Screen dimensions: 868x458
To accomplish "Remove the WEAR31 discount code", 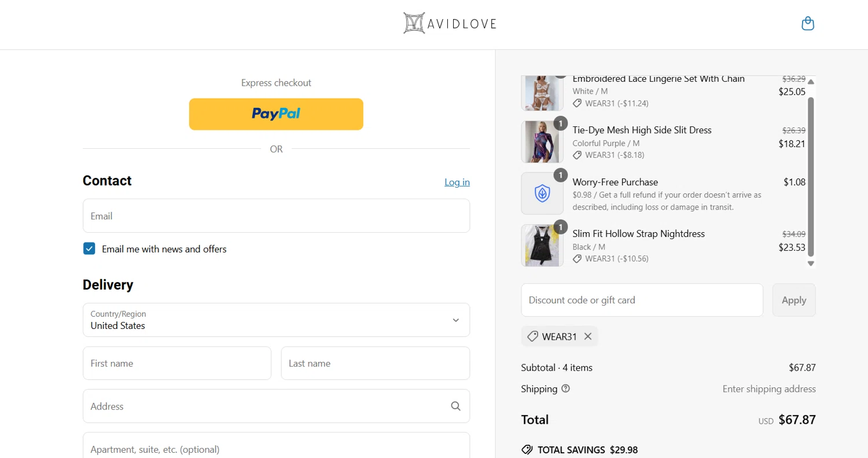I will (588, 336).
